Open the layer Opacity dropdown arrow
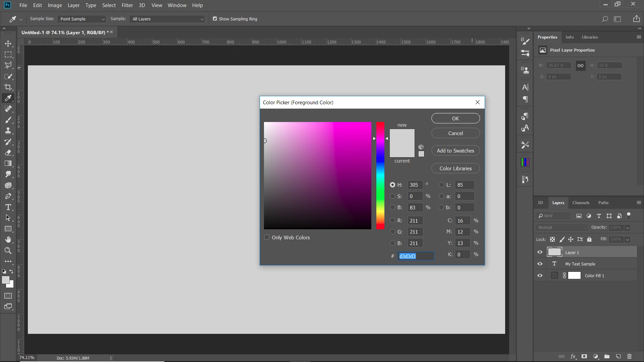The width and height of the screenshot is (644, 362). coord(627,228)
